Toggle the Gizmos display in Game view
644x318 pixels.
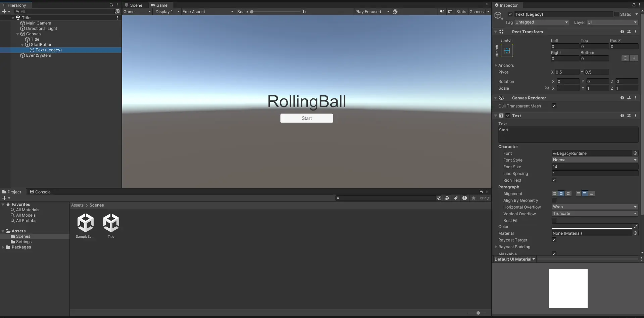click(477, 11)
